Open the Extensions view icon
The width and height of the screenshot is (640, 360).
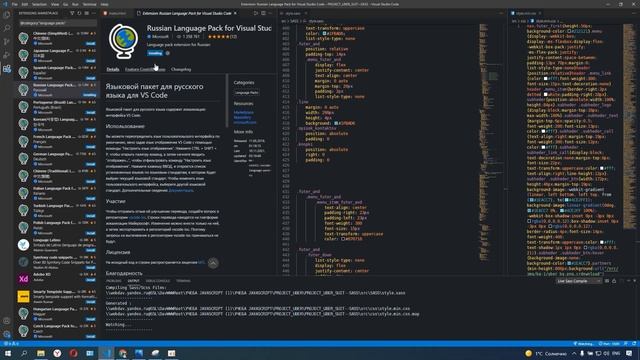(x=7, y=69)
